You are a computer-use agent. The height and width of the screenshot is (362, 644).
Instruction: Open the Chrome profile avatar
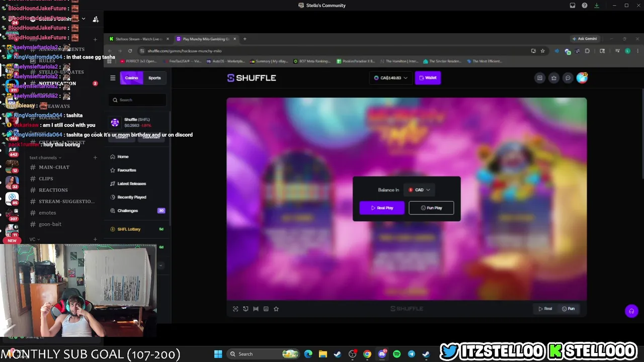pos(627,51)
